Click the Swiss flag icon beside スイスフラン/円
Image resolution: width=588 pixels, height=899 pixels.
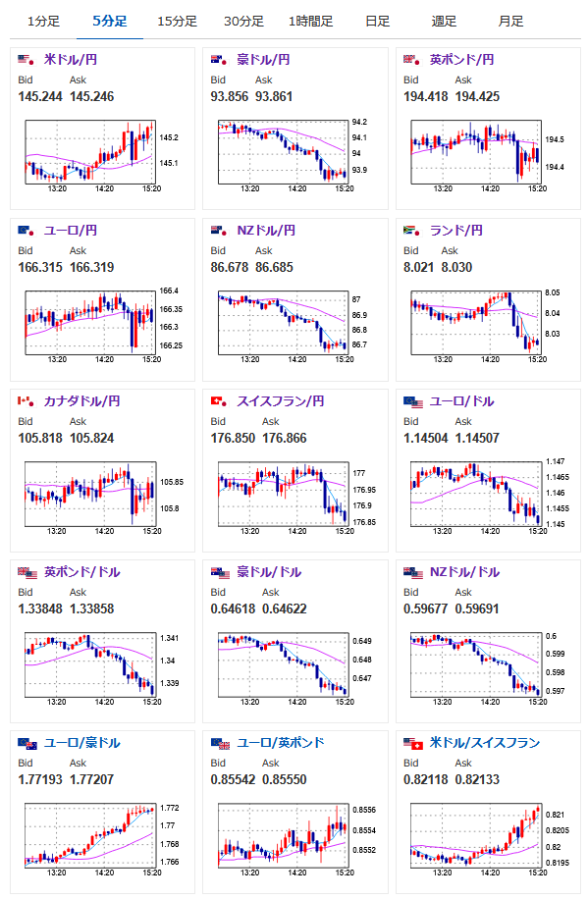[x=219, y=401]
